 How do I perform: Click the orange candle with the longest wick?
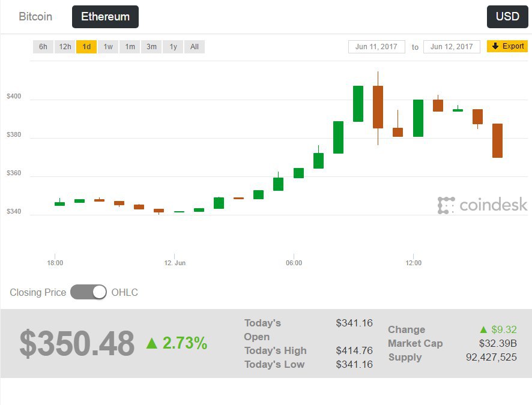[378, 107]
